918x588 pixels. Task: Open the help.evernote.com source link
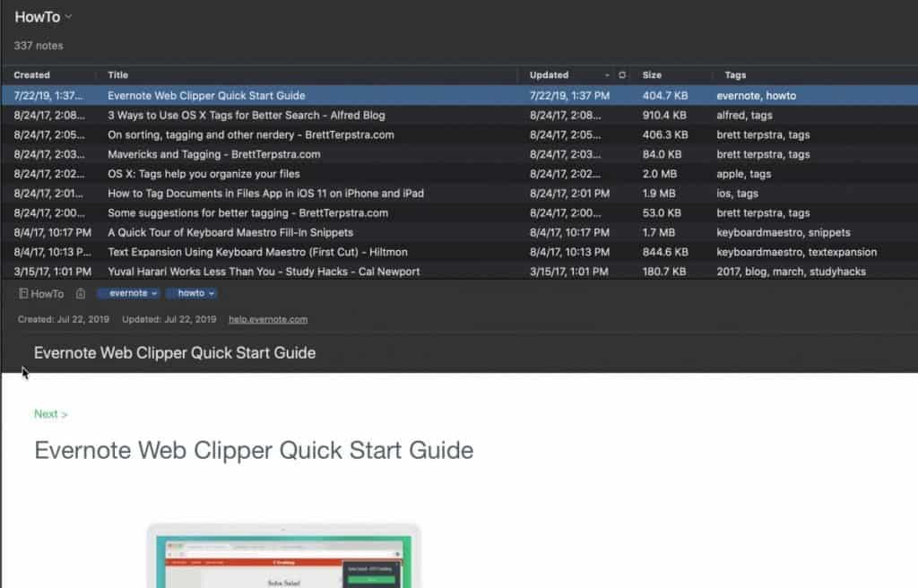click(x=267, y=319)
